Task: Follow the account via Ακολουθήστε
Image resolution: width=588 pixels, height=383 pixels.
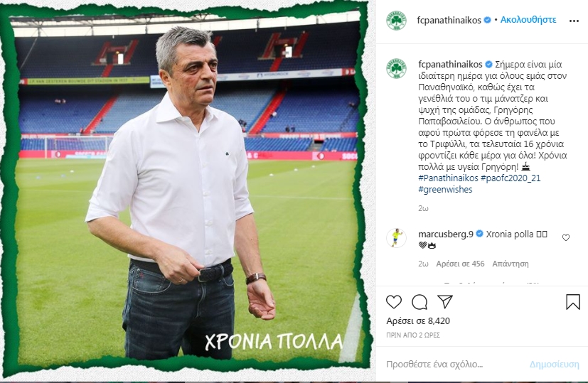Action: click(528, 20)
